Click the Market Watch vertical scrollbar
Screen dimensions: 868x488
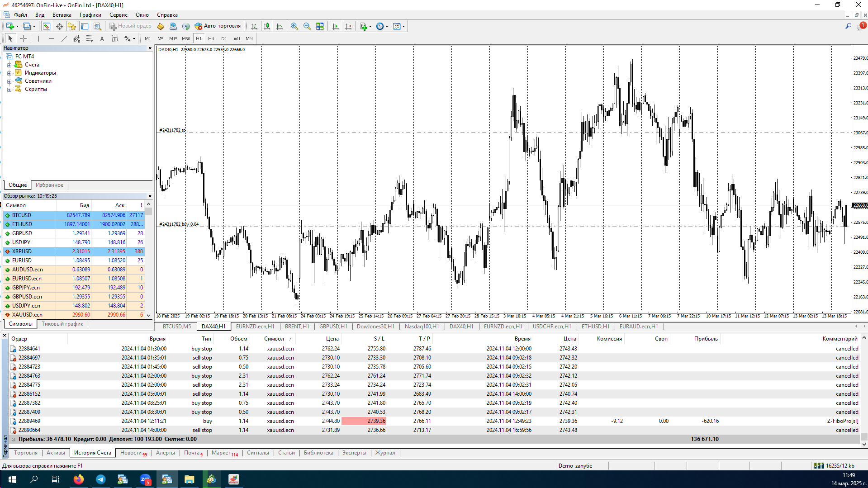[x=148, y=262]
